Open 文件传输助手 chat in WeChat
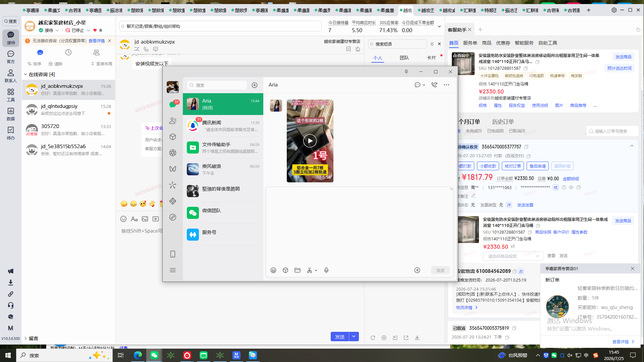 tap(223, 147)
